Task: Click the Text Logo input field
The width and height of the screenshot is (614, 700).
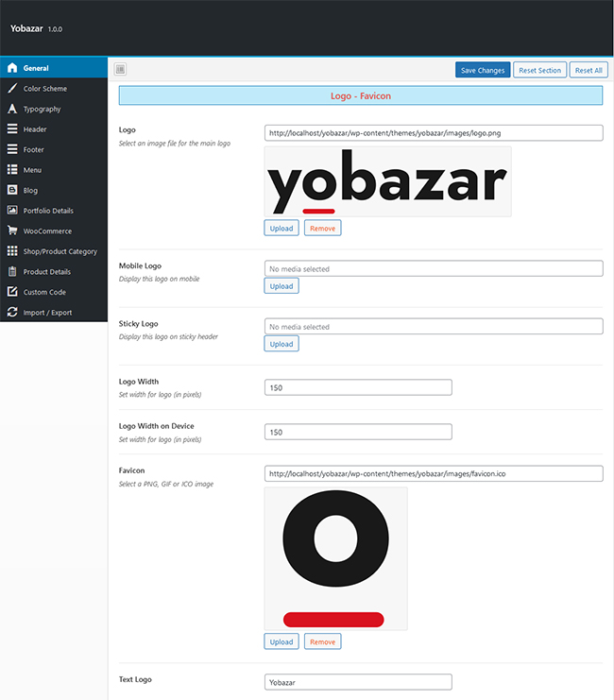Action: tap(358, 682)
